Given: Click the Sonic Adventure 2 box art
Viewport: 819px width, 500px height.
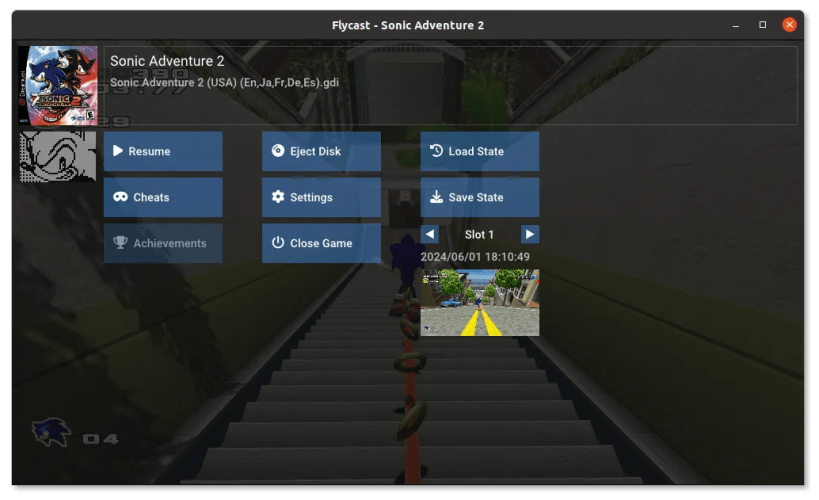Looking at the screenshot, I should tap(58, 86).
